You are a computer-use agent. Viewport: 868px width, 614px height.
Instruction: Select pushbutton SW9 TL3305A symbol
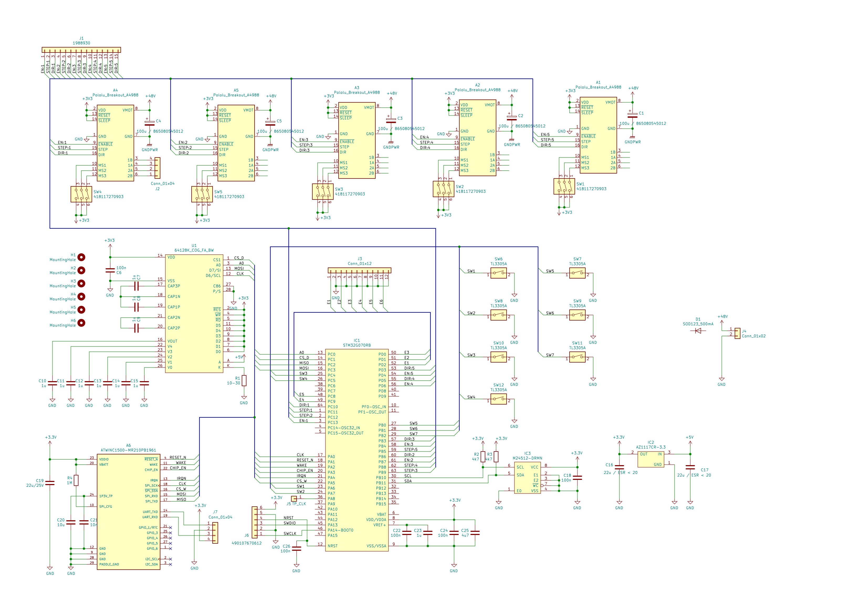click(x=577, y=315)
